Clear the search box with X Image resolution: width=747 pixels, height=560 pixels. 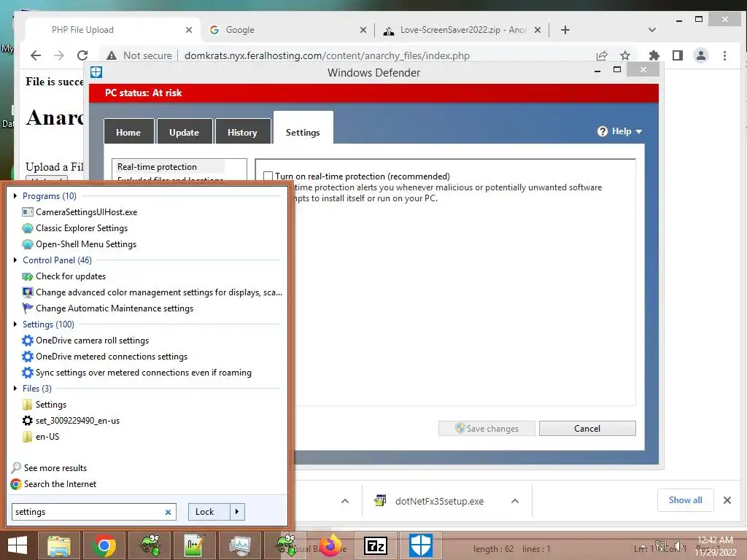tap(169, 513)
